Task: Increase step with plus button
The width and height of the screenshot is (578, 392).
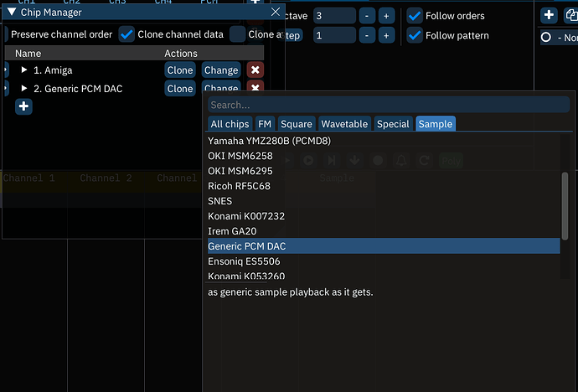Action: pos(386,35)
